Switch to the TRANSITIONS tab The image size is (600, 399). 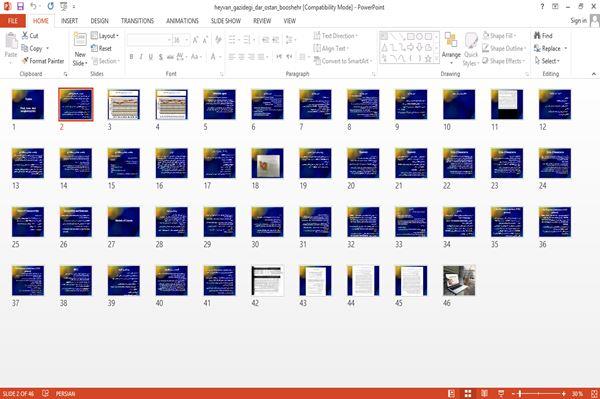[x=137, y=21]
